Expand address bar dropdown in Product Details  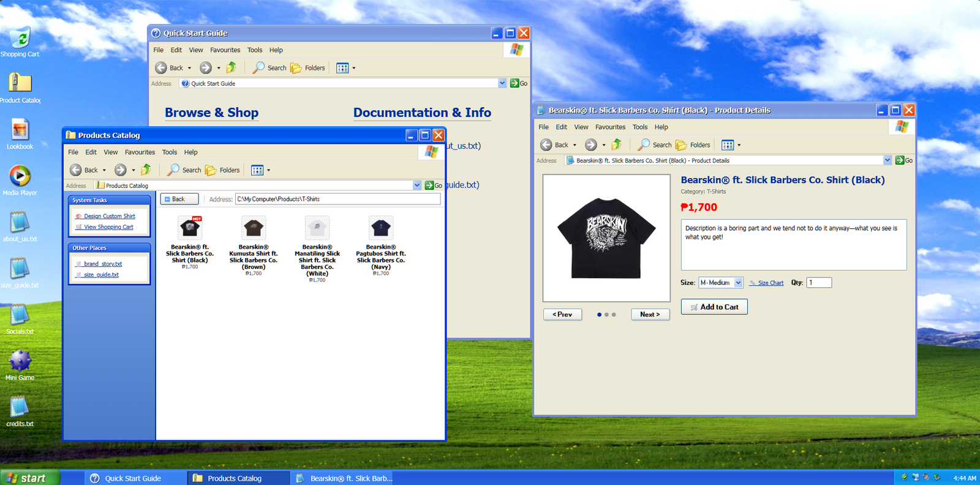point(888,160)
